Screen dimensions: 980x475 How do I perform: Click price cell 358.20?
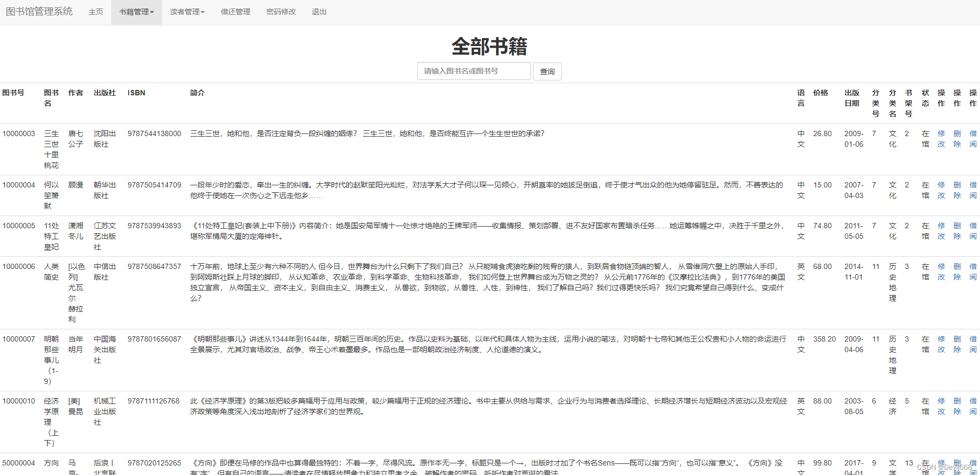(x=824, y=339)
